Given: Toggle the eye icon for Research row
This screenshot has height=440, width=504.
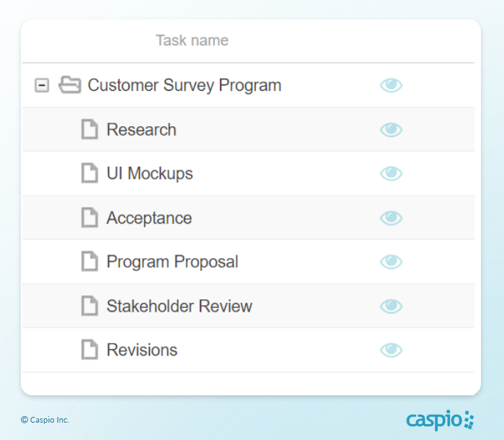Looking at the screenshot, I should 391,130.
